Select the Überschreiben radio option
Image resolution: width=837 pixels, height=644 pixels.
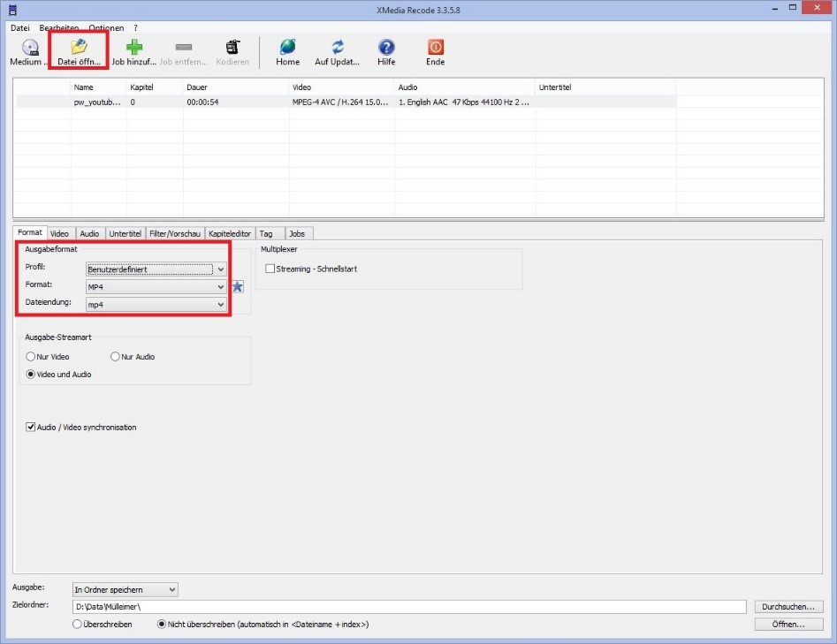(x=78, y=625)
